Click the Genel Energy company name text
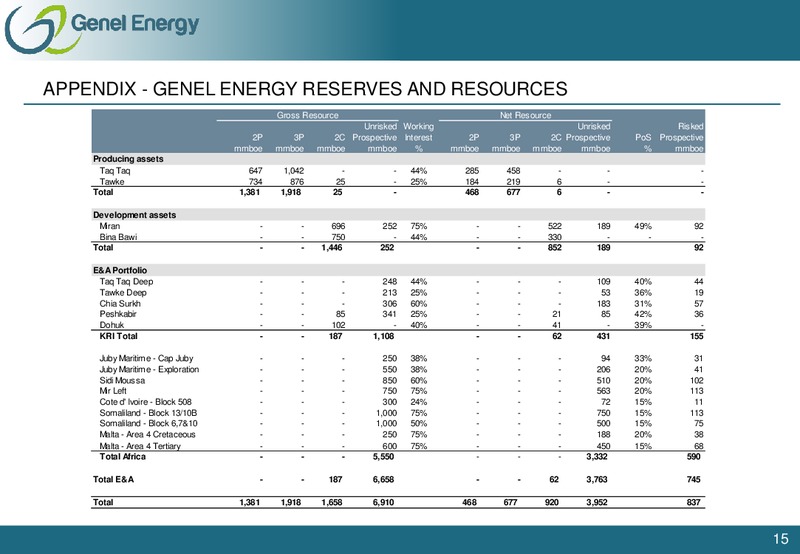Viewport: 800px width, 554px height. [x=135, y=24]
